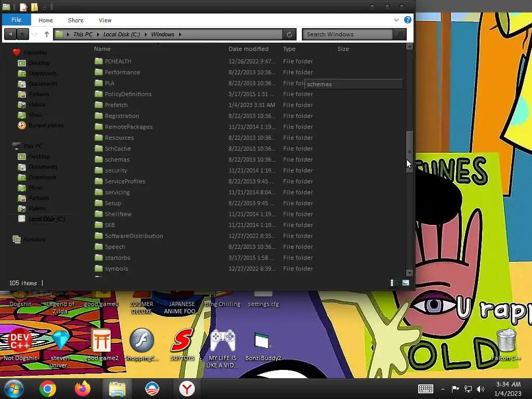Screen dimensions: 532x399
Task: Open quick access toolbar dropdown
Action: [44, 7]
